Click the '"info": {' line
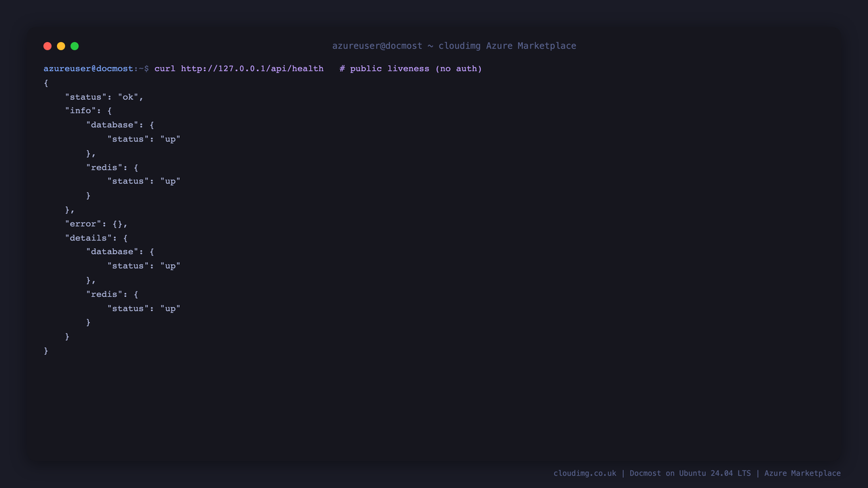Screen dimensions: 868x488 coord(88,110)
